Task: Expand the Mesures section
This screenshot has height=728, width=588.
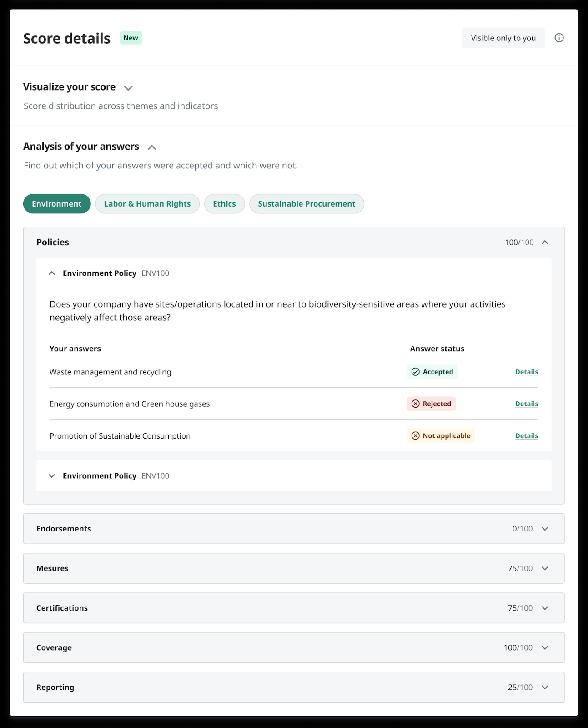Action: (544, 568)
